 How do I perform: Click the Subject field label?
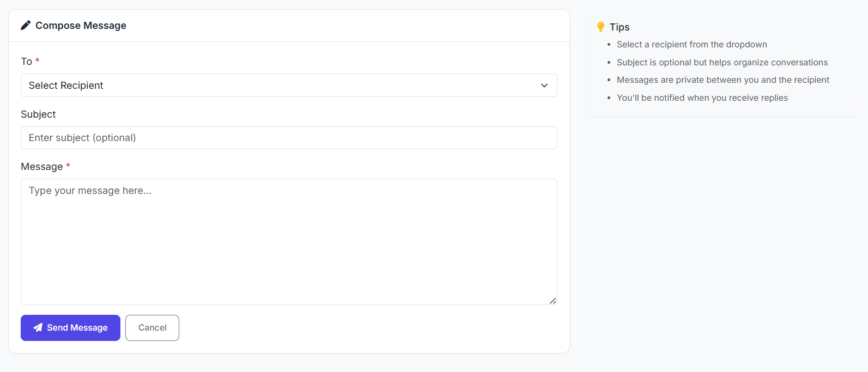point(38,114)
